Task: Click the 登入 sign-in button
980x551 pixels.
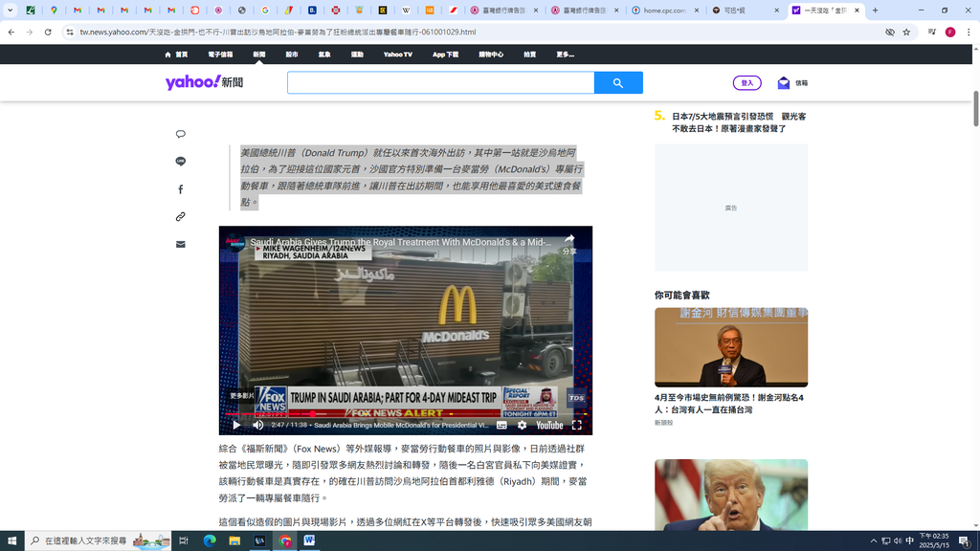Action: pos(746,82)
